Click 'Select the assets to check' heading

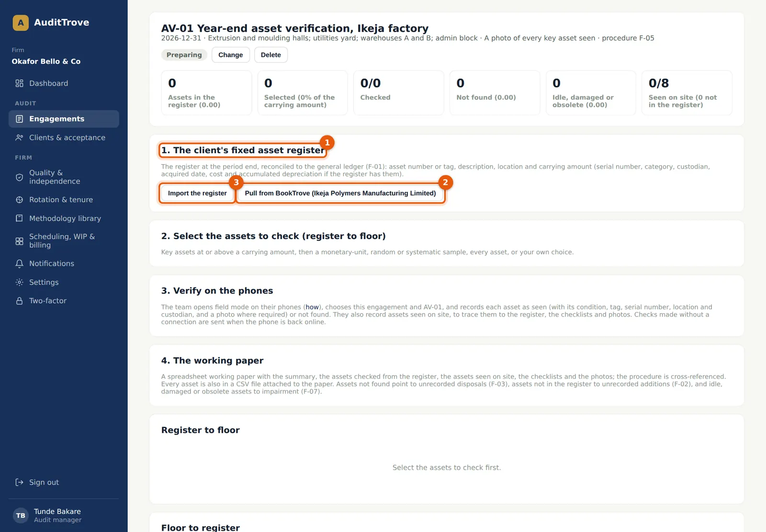click(273, 236)
